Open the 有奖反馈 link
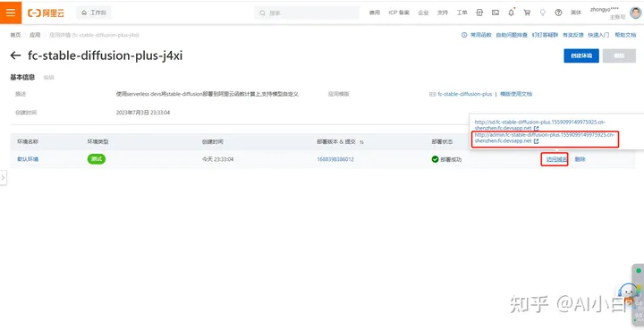The image size is (644, 330). pyautogui.click(x=573, y=35)
